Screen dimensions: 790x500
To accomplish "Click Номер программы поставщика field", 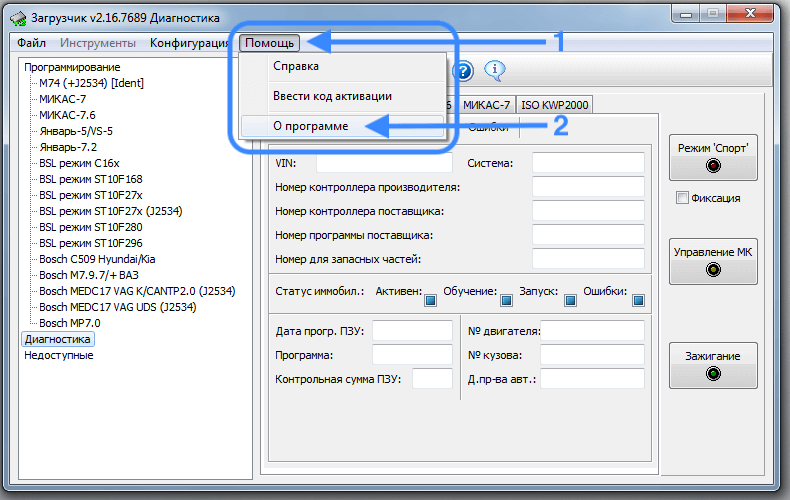I will coord(588,235).
